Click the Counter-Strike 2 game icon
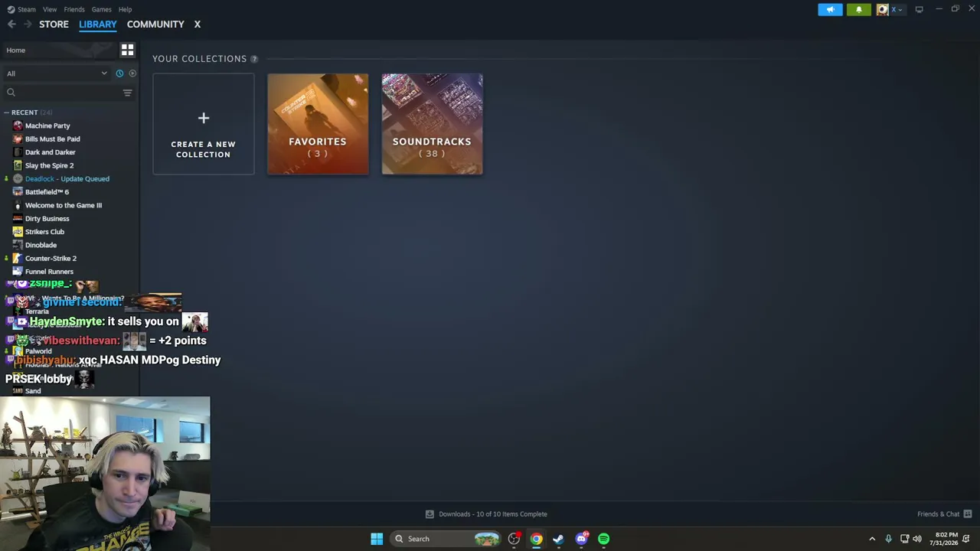This screenshot has width=980, height=551. pyautogui.click(x=18, y=259)
